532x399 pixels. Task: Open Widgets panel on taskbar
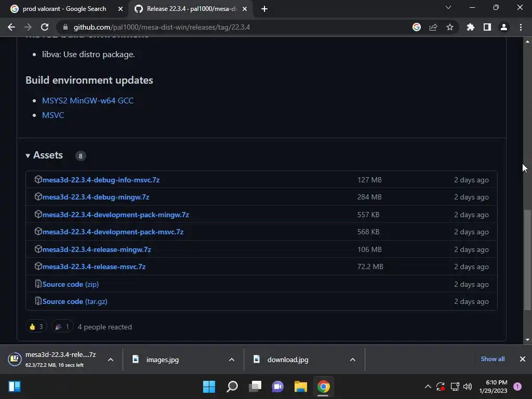(x=15, y=387)
